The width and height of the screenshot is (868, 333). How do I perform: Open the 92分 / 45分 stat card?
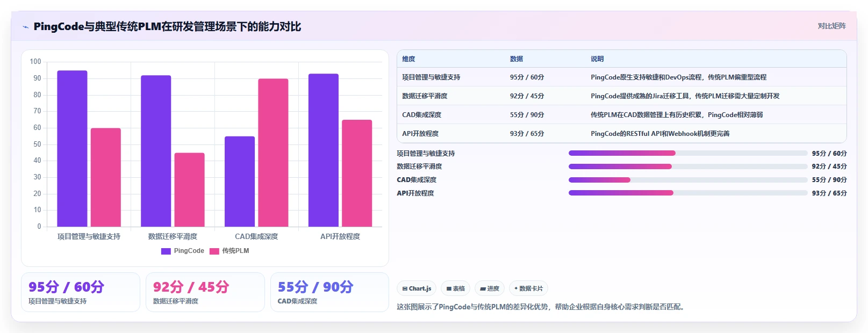[x=205, y=292]
